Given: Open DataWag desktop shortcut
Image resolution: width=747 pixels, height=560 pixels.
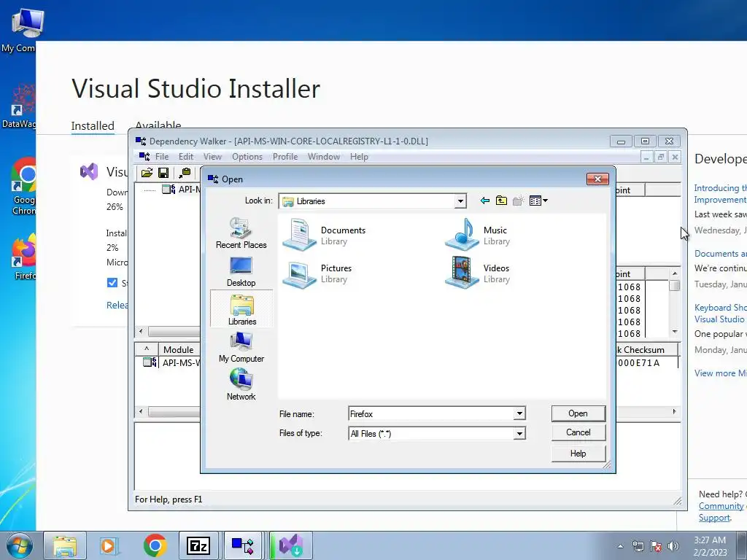Looking at the screenshot, I should (x=20, y=106).
